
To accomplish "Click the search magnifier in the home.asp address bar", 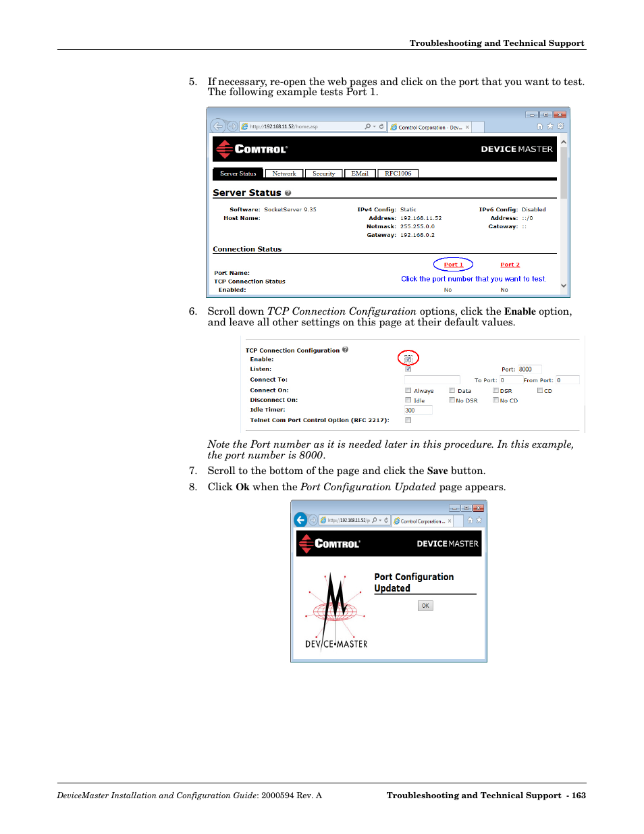I will click(x=368, y=126).
